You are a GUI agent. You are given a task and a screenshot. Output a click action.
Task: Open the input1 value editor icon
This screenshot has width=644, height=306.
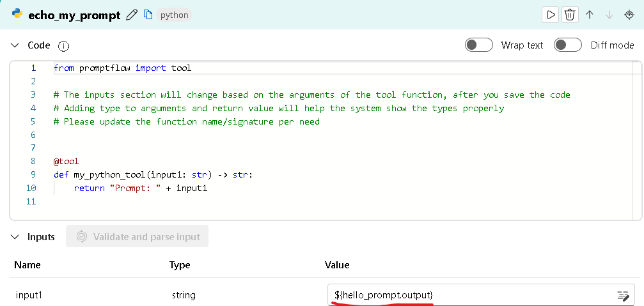(622, 295)
